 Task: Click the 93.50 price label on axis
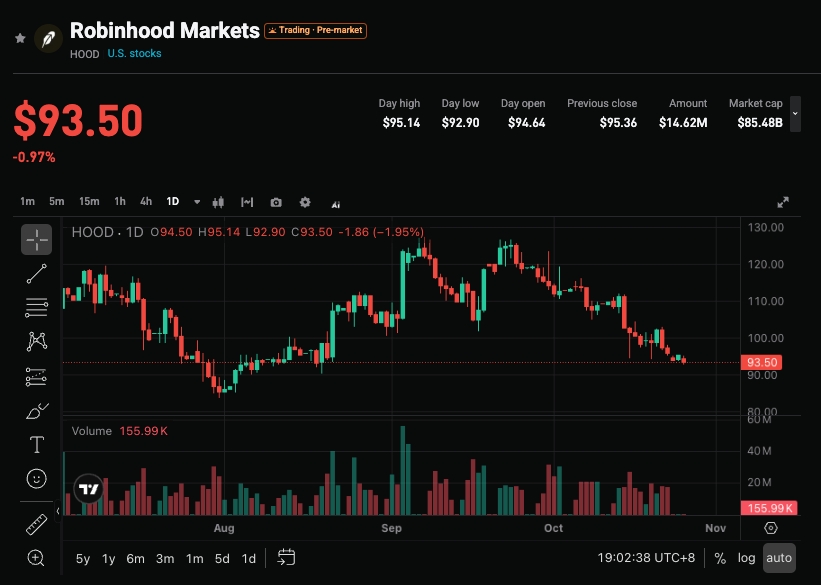tap(761, 362)
